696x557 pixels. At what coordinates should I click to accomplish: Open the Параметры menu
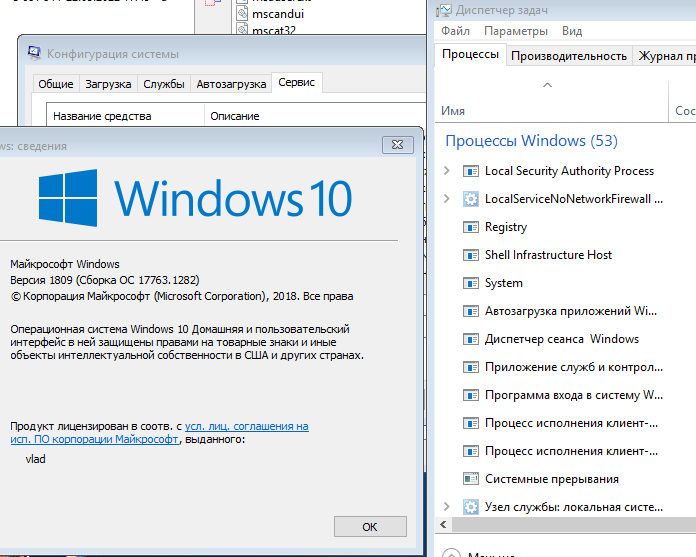pos(516,31)
